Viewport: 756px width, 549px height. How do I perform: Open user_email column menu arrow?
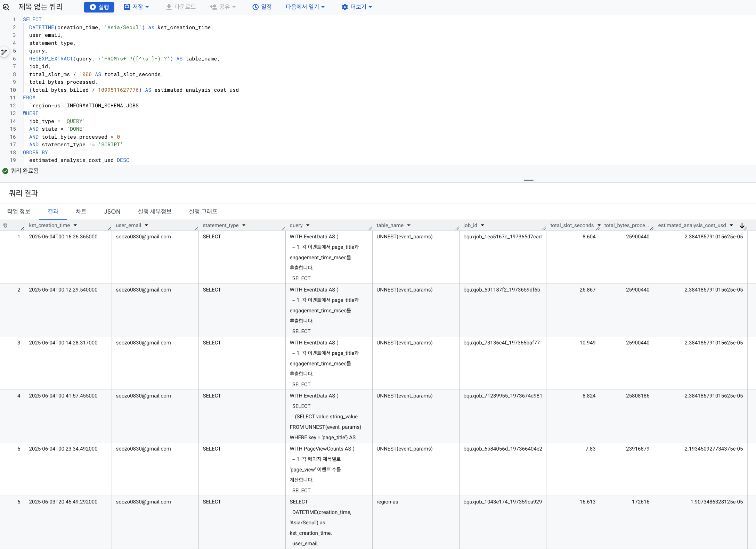pos(146,226)
